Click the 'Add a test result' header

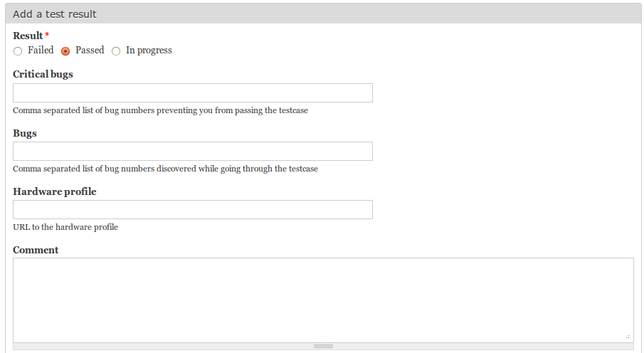[55, 14]
